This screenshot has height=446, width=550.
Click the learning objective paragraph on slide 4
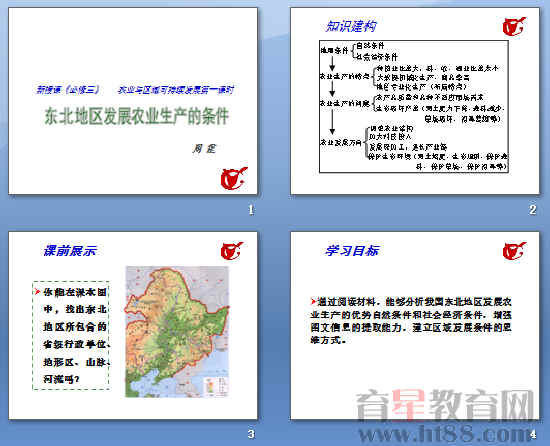pyautogui.click(x=411, y=320)
